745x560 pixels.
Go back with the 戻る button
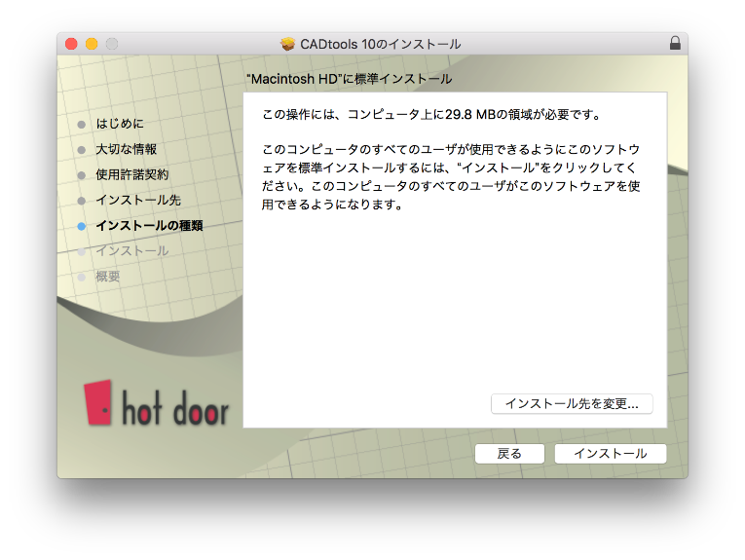(509, 454)
